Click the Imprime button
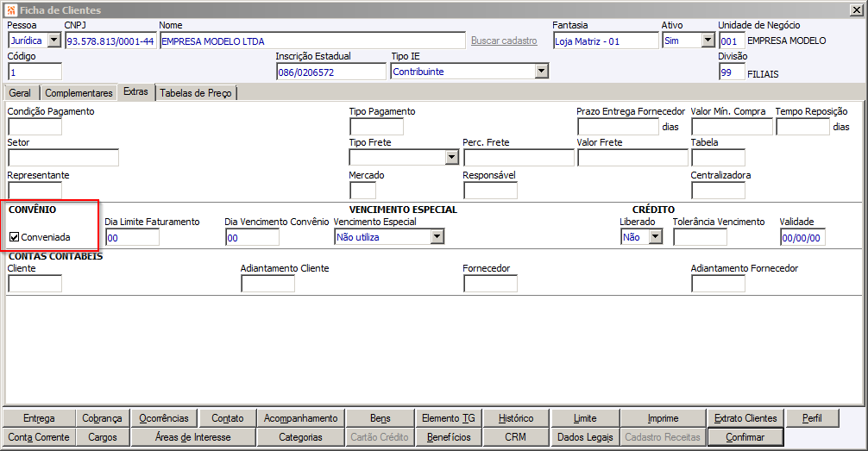868x451 pixels. tap(664, 418)
